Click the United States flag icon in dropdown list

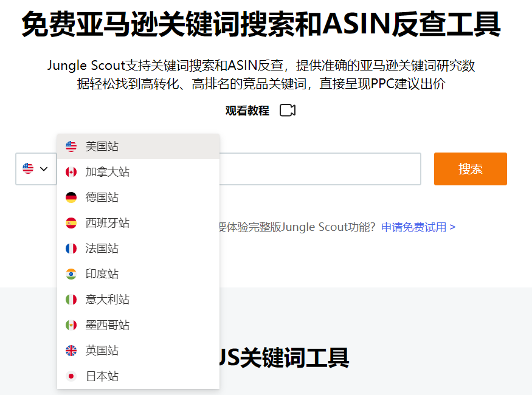coord(71,146)
